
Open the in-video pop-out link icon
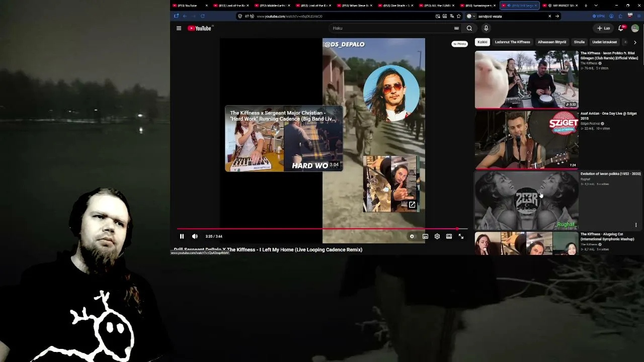coord(412,205)
